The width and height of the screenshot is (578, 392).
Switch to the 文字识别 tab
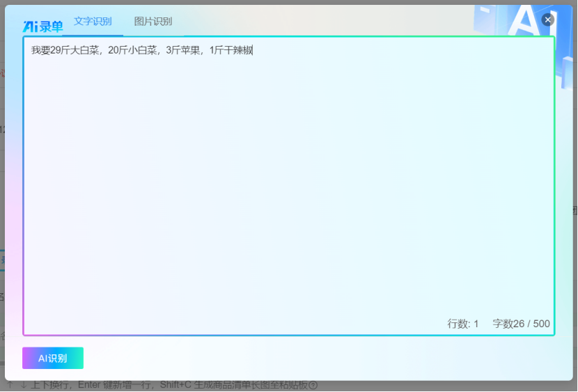(93, 22)
